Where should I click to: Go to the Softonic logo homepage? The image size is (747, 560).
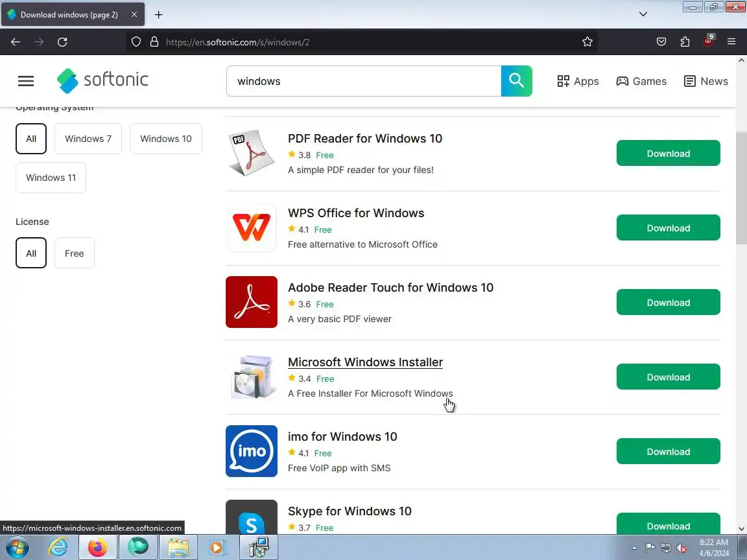tap(102, 80)
